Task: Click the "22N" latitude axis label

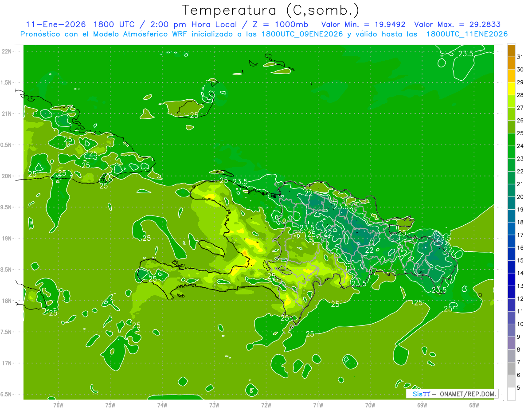Action: [x=7, y=51]
